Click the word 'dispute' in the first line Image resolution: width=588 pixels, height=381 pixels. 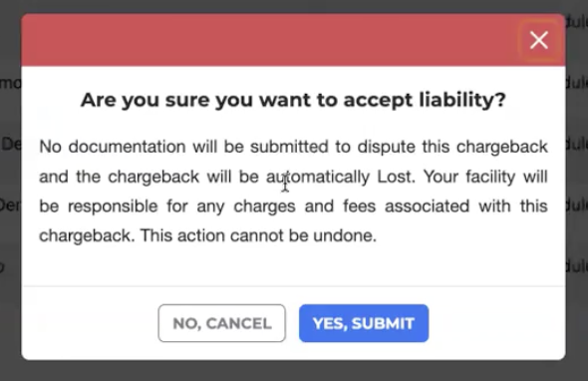[386, 147]
